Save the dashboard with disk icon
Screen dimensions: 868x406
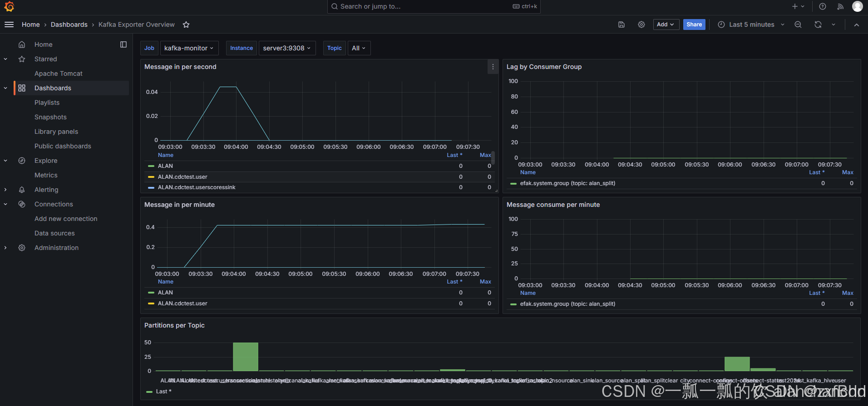pyautogui.click(x=621, y=24)
